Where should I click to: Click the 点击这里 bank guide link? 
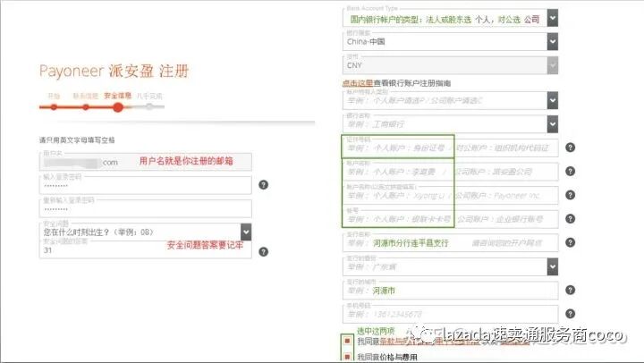[x=357, y=83]
